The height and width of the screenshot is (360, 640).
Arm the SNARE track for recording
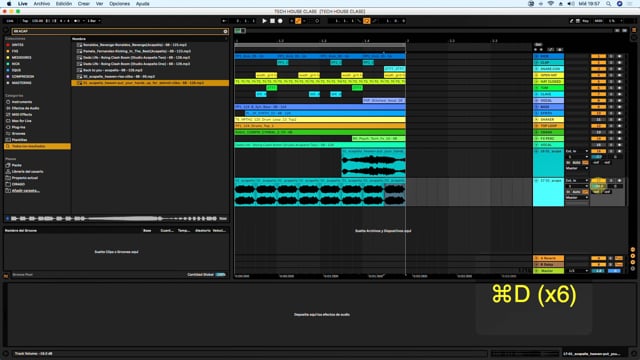[x=619, y=69]
